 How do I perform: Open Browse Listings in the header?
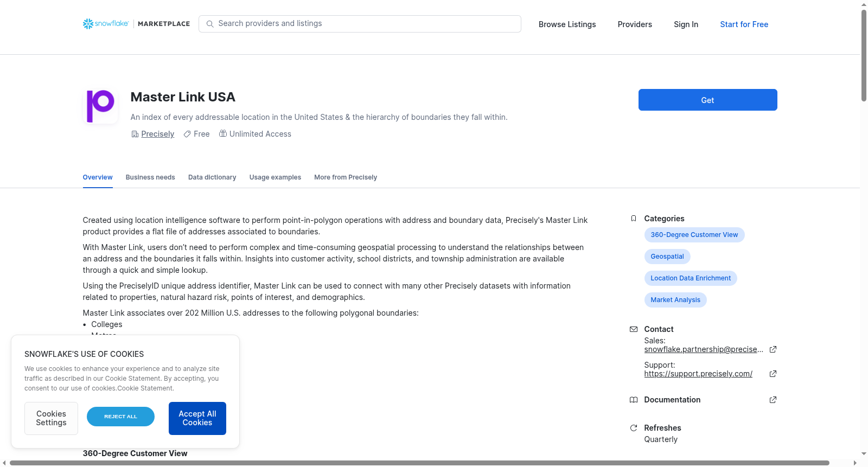[x=567, y=24]
